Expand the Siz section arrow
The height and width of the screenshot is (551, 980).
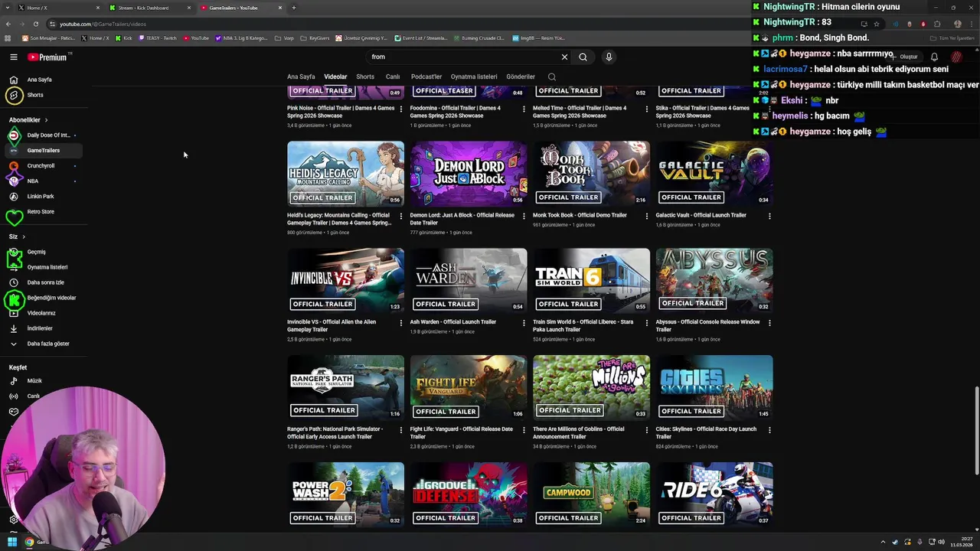(x=24, y=236)
